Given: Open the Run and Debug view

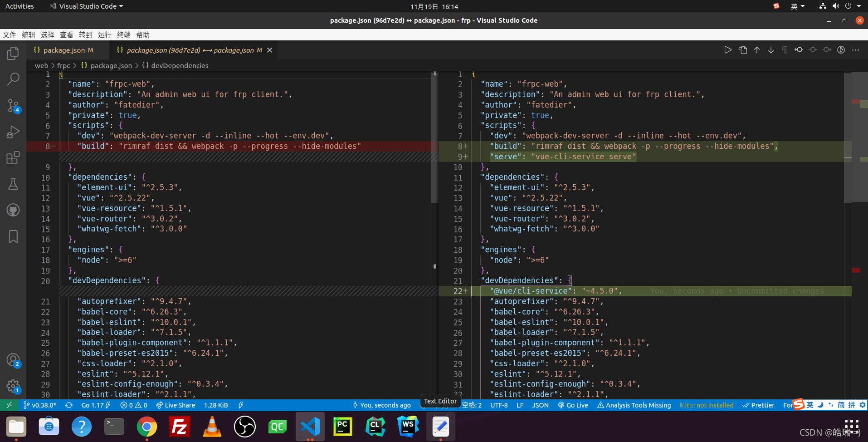Looking at the screenshot, I should [x=13, y=132].
